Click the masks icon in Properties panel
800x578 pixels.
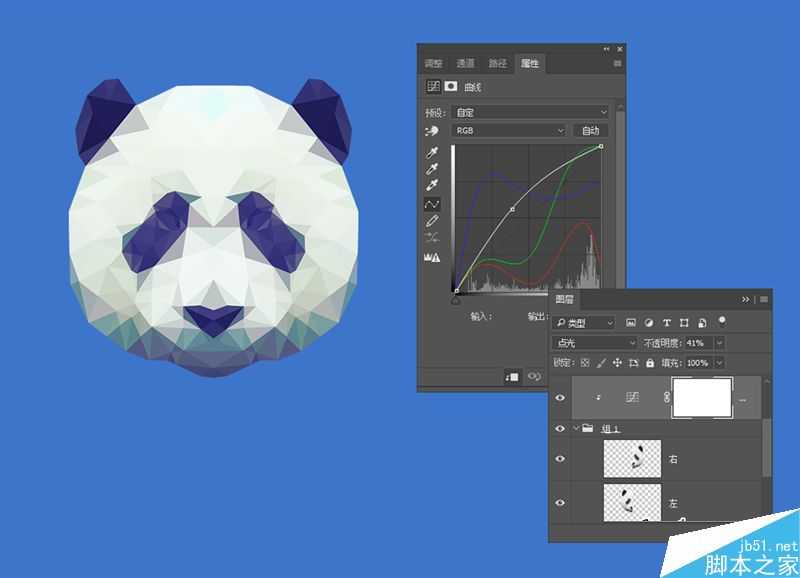click(x=451, y=87)
